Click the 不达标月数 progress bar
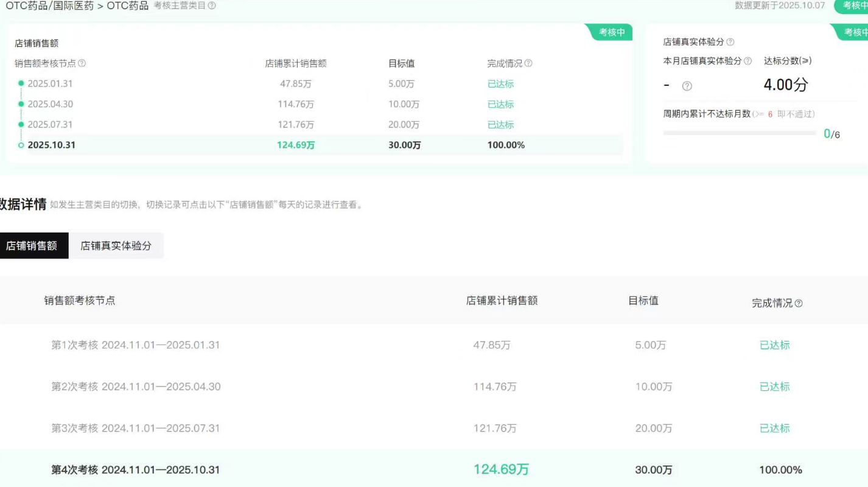The width and height of the screenshot is (868, 487). point(740,133)
